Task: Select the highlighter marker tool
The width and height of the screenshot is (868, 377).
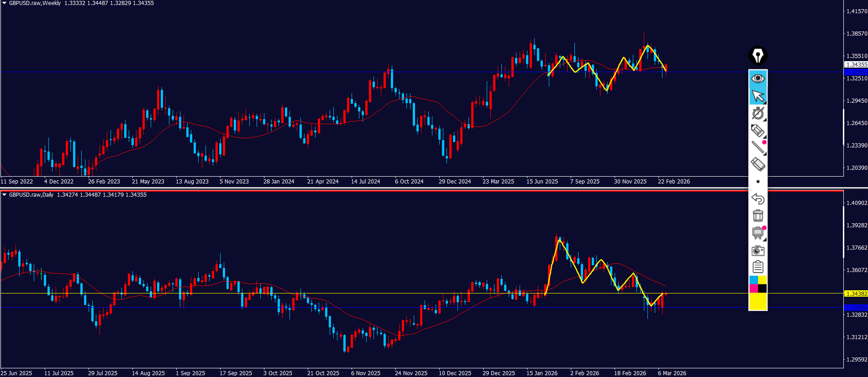Action: tap(758, 131)
